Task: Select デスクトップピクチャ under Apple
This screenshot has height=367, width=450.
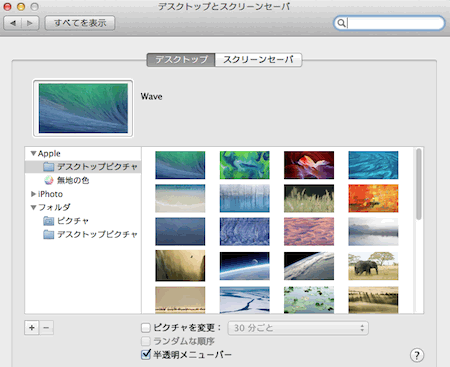Action: coord(83,167)
